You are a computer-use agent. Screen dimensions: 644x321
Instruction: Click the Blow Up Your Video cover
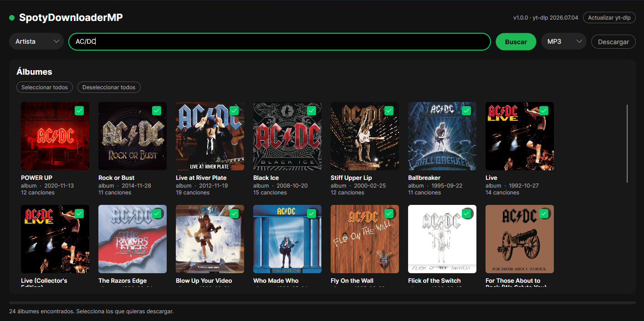pyautogui.click(x=210, y=239)
